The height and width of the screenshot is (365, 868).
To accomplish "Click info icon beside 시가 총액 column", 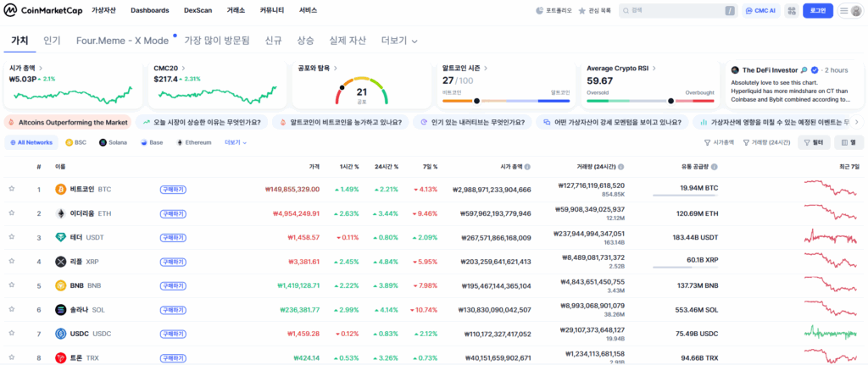I will tap(527, 167).
